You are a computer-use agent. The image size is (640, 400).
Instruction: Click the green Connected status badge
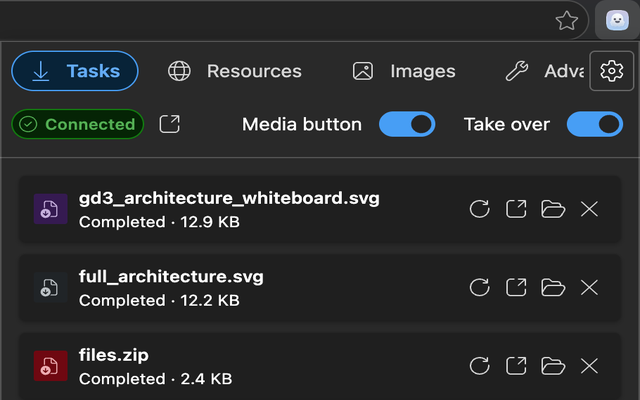pyautogui.click(x=78, y=124)
